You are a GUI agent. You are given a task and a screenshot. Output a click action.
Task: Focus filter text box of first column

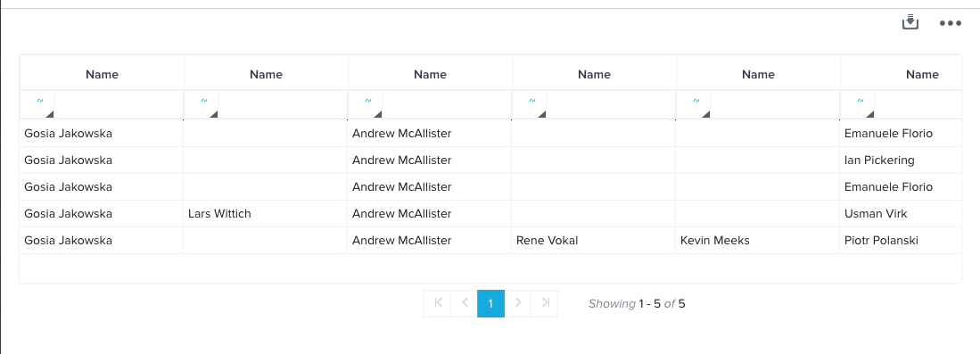click(x=119, y=103)
